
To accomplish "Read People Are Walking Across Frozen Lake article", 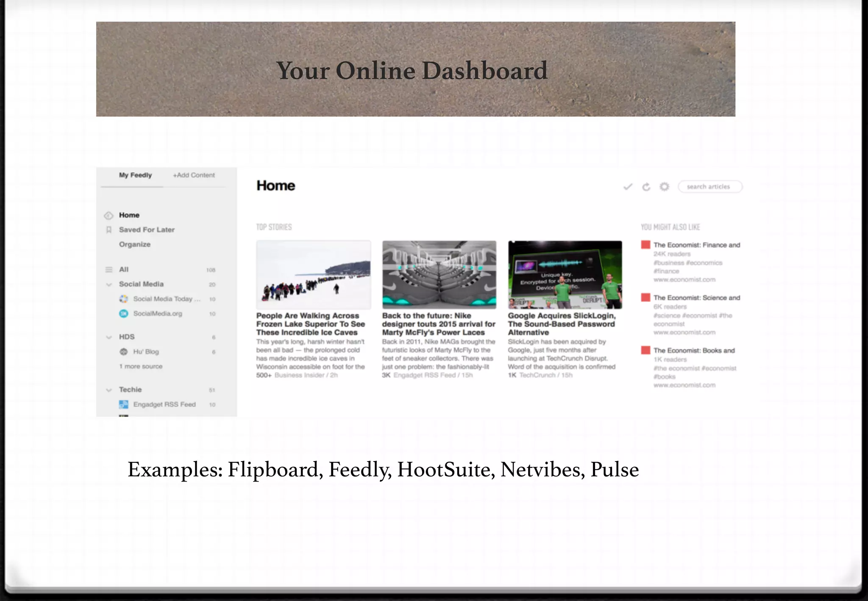I will [311, 324].
